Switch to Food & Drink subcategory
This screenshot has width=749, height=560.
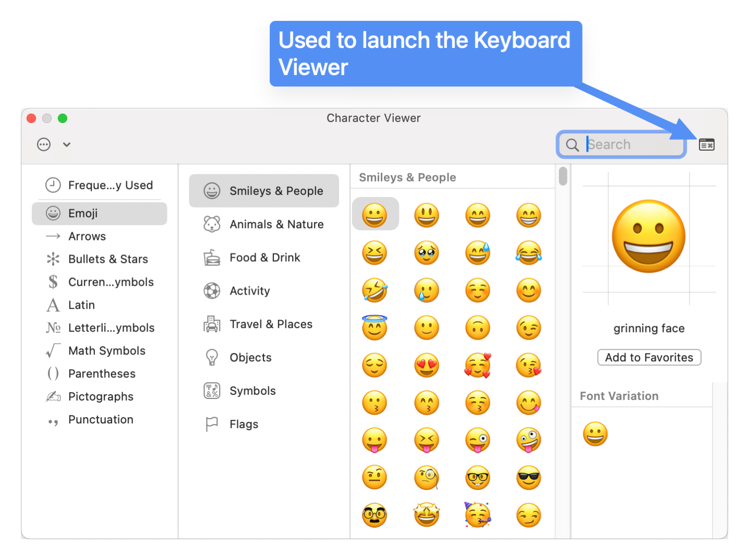coord(264,258)
